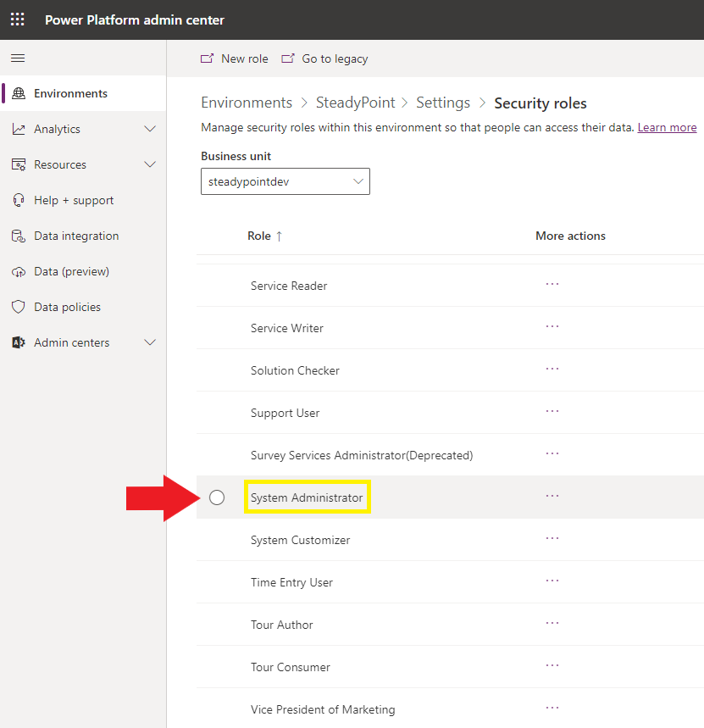Viewport: 704px width, 728px height.
Task: Sort by the Role column arrow
Action: point(279,236)
